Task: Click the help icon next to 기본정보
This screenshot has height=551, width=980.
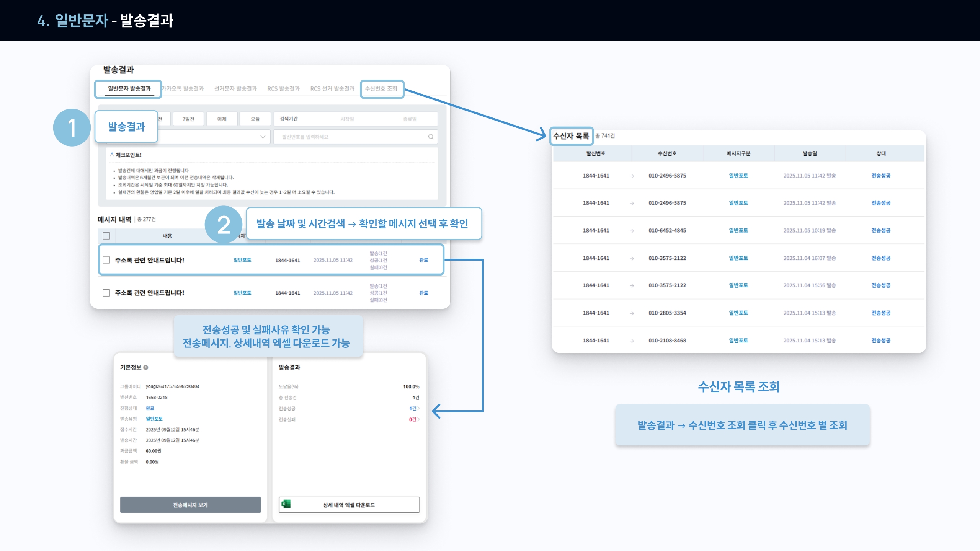Action: pos(146,367)
